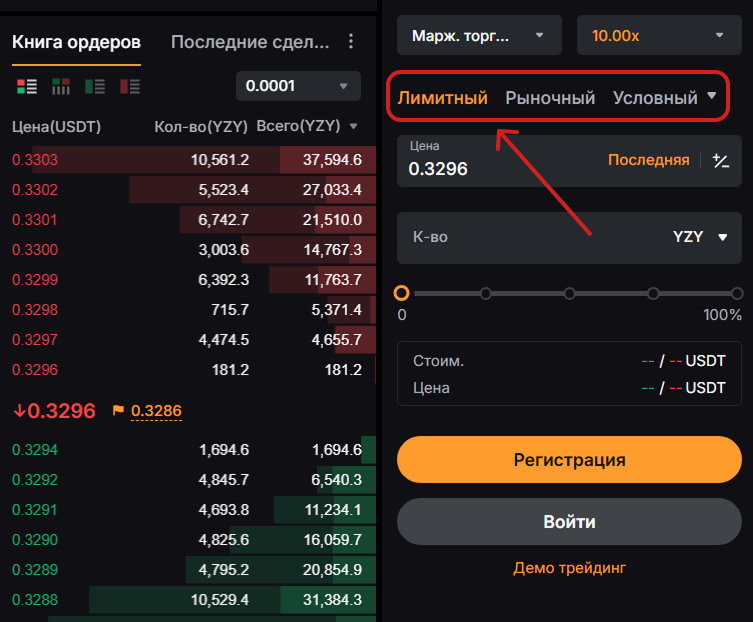Open the YZY quantity unit dropdown
The width and height of the screenshot is (753, 622).
tap(700, 237)
